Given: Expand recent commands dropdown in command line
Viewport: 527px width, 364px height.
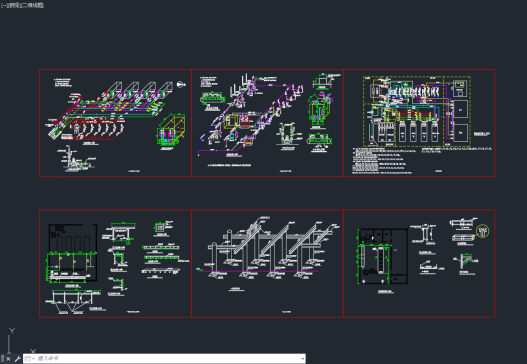Looking at the screenshot, I should [x=29, y=359].
